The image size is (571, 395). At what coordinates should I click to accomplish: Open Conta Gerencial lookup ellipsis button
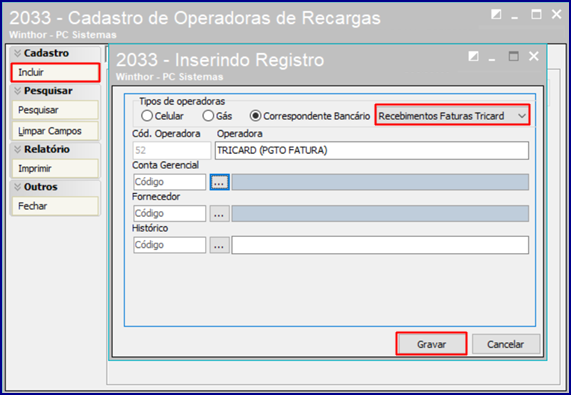219,182
